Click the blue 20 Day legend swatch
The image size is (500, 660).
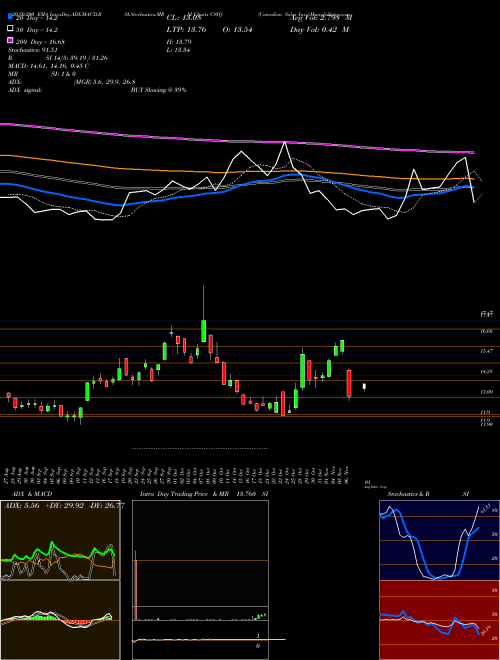[10, 17]
